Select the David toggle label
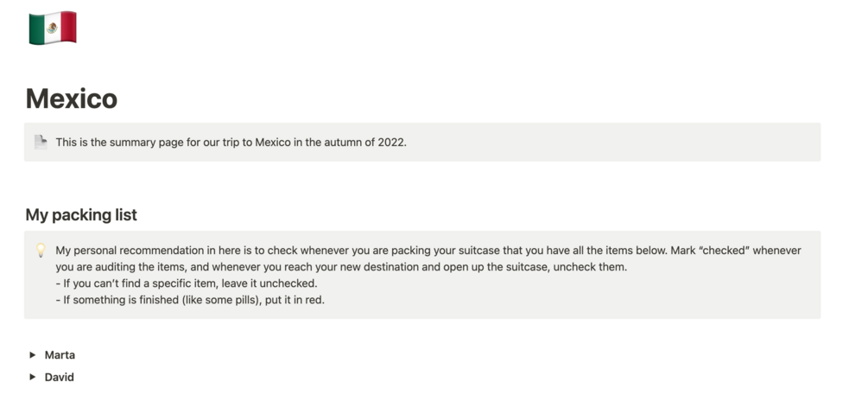 coord(60,377)
